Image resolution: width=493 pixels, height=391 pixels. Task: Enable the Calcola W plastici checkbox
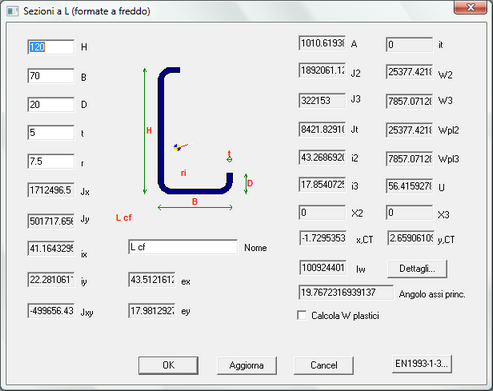[302, 315]
